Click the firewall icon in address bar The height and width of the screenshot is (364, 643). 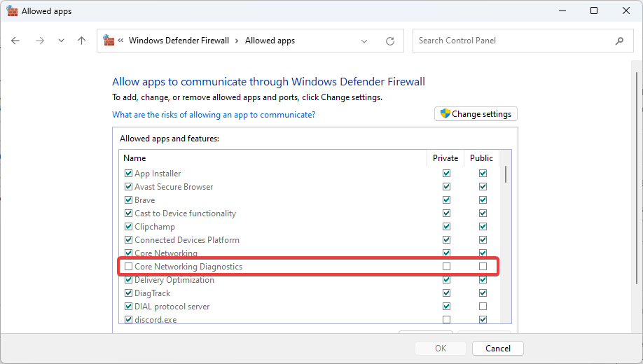[x=109, y=40]
